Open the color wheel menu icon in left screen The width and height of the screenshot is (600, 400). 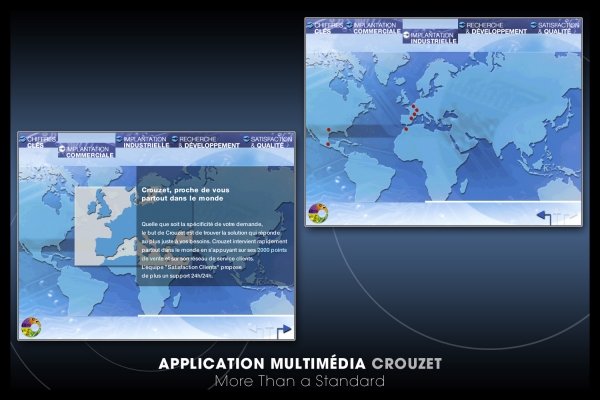(31, 327)
